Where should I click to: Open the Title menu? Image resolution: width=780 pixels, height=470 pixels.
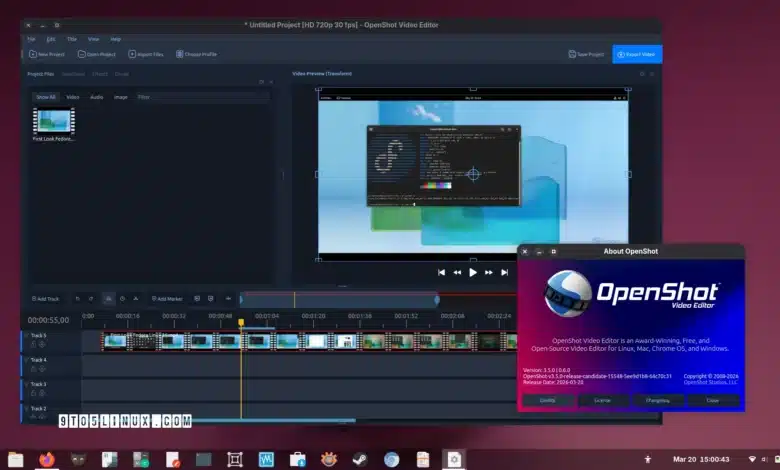tap(72, 39)
